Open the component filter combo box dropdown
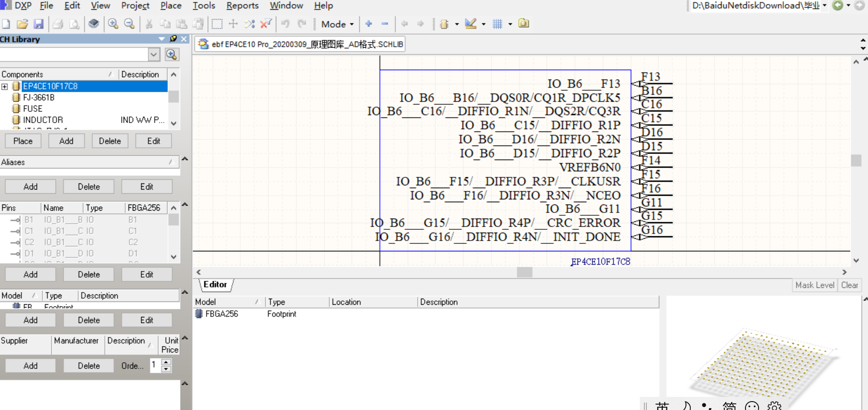Image resolution: width=868 pixels, height=410 pixels. pyautogui.click(x=154, y=54)
